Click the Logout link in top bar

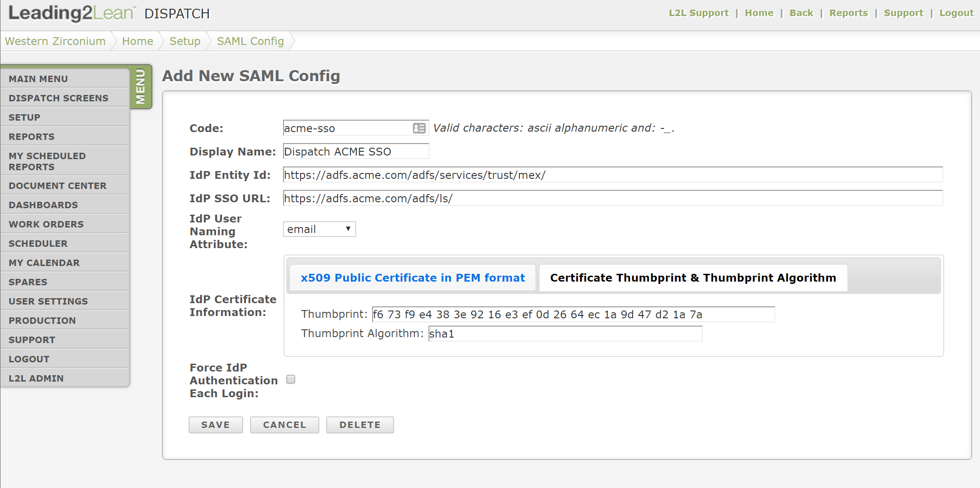pyautogui.click(x=956, y=13)
